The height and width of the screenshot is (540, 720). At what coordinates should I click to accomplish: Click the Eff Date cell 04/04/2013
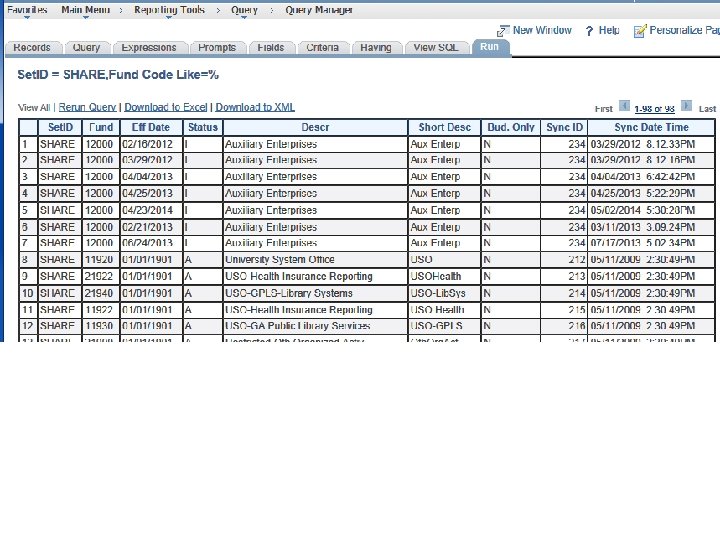(x=151, y=177)
